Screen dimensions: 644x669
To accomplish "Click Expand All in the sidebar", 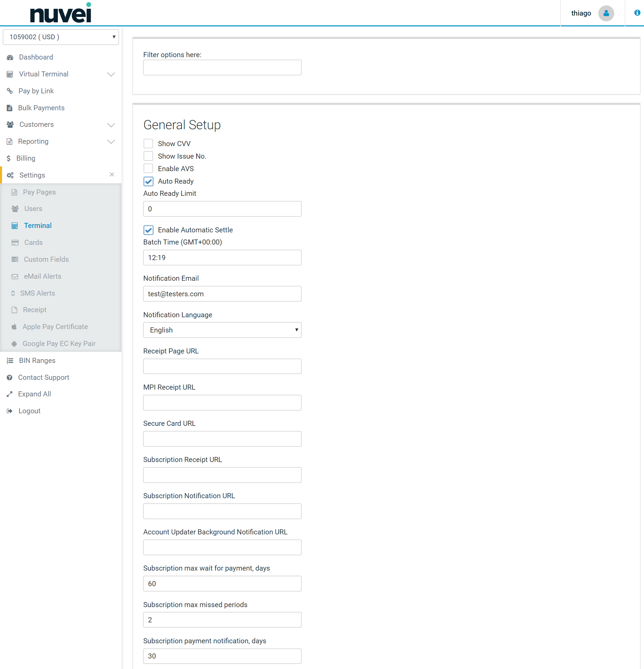I will coord(34,394).
